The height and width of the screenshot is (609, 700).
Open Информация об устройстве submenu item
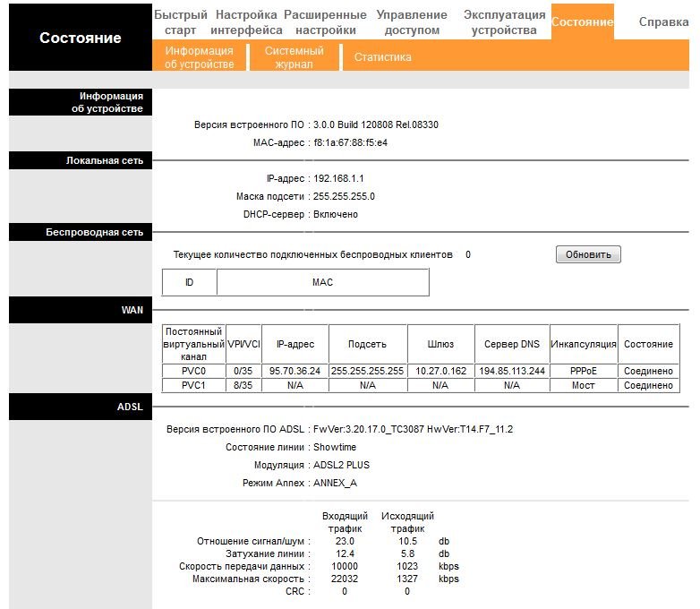point(199,57)
